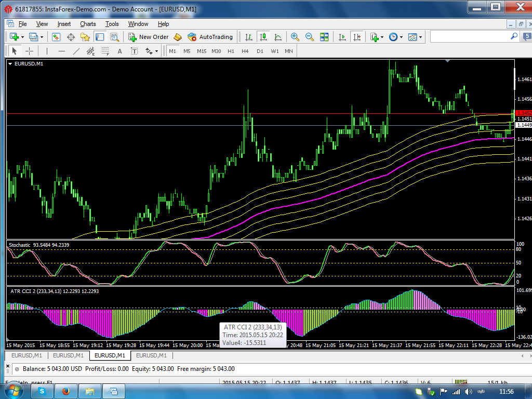Open the Insert menu

coord(64,24)
